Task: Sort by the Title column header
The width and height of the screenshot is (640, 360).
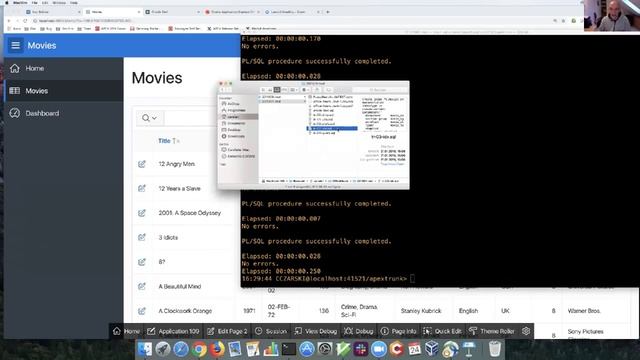Action: pyautogui.click(x=164, y=141)
